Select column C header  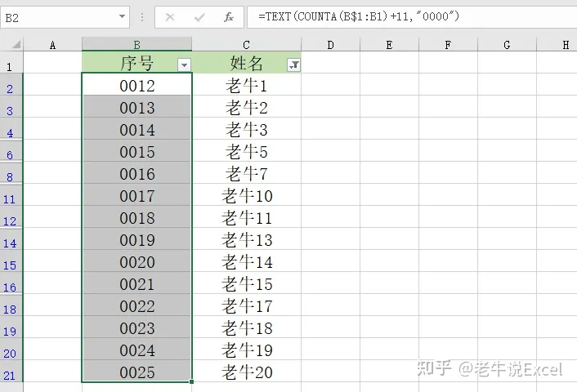click(246, 45)
